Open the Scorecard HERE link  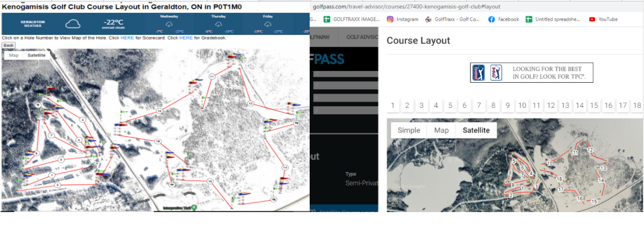coord(127,38)
